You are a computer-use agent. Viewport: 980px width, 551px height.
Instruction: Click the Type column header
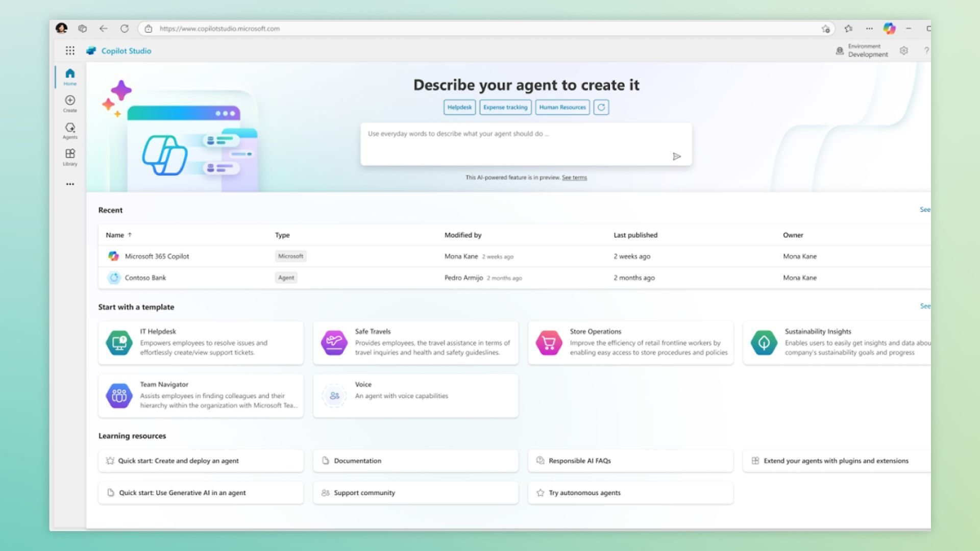(x=282, y=235)
